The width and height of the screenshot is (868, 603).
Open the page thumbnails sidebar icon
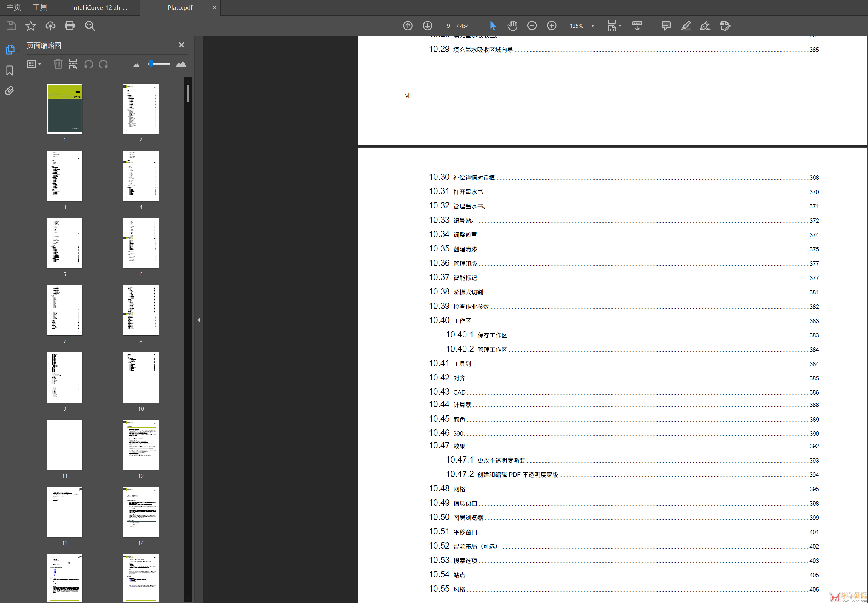10,50
